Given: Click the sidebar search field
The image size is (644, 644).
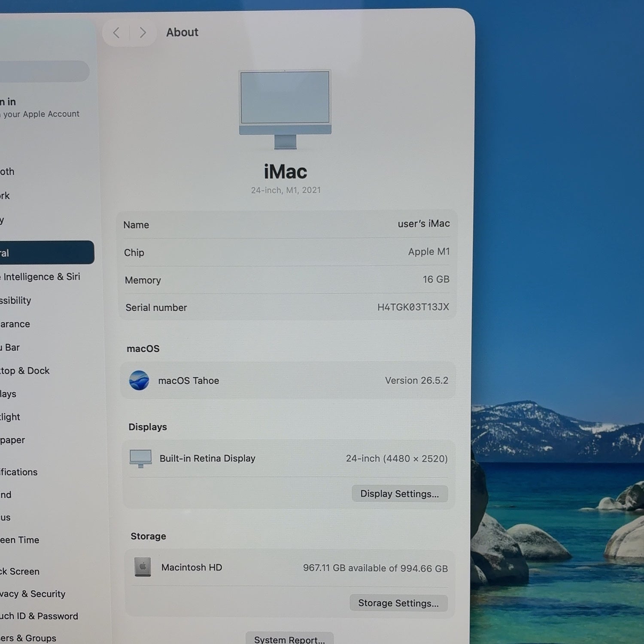Looking at the screenshot, I should pos(45,71).
